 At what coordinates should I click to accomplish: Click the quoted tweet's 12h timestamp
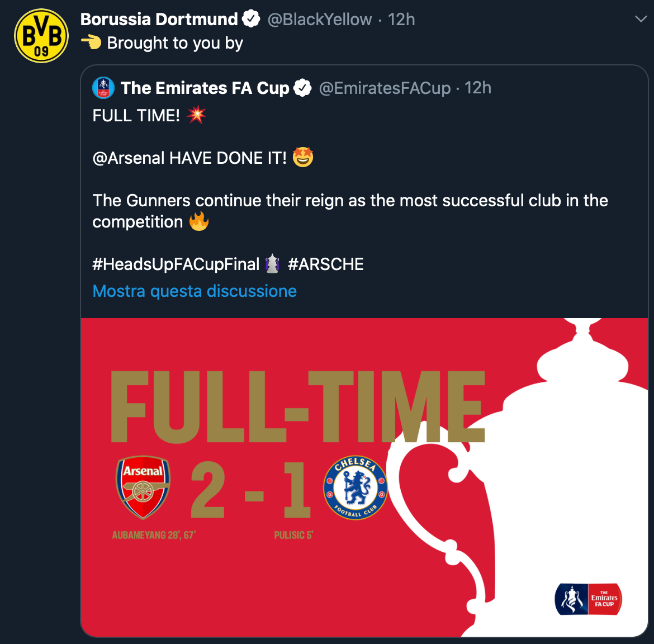(478, 88)
